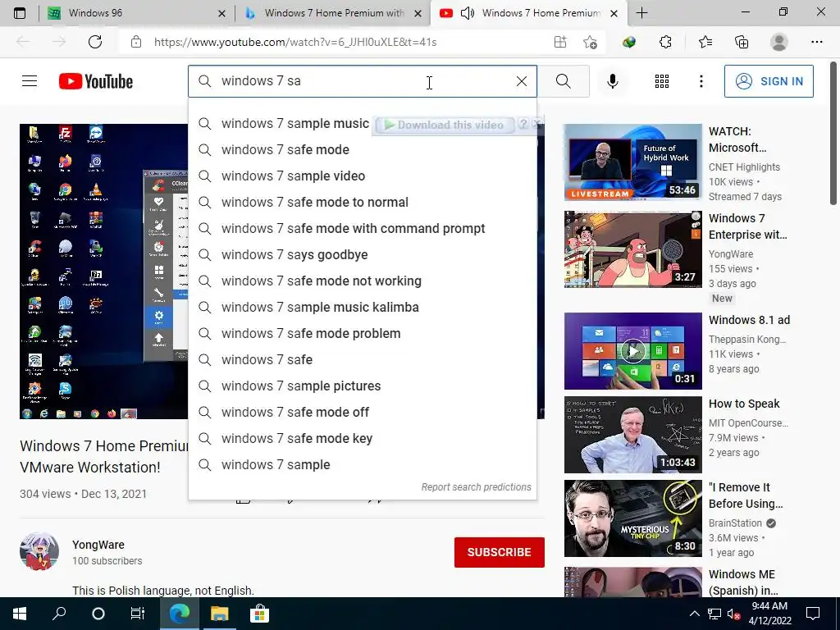Open Microsoft Store from the taskbar

(x=258, y=614)
